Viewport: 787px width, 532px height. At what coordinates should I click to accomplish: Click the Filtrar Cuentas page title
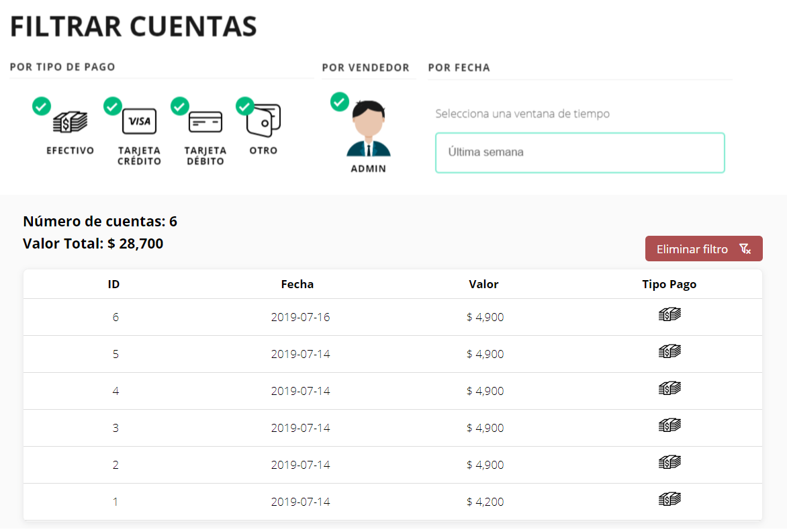(x=134, y=27)
